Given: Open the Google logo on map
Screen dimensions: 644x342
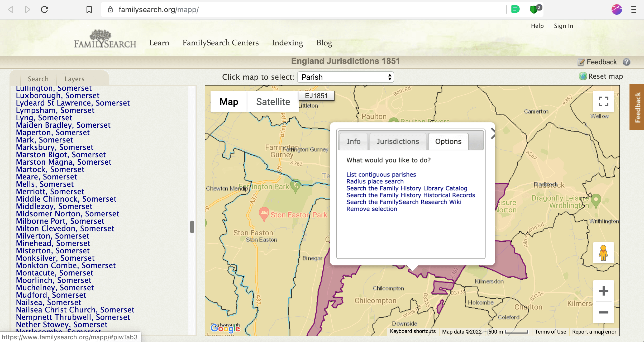Looking at the screenshot, I should pyautogui.click(x=225, y=329).
